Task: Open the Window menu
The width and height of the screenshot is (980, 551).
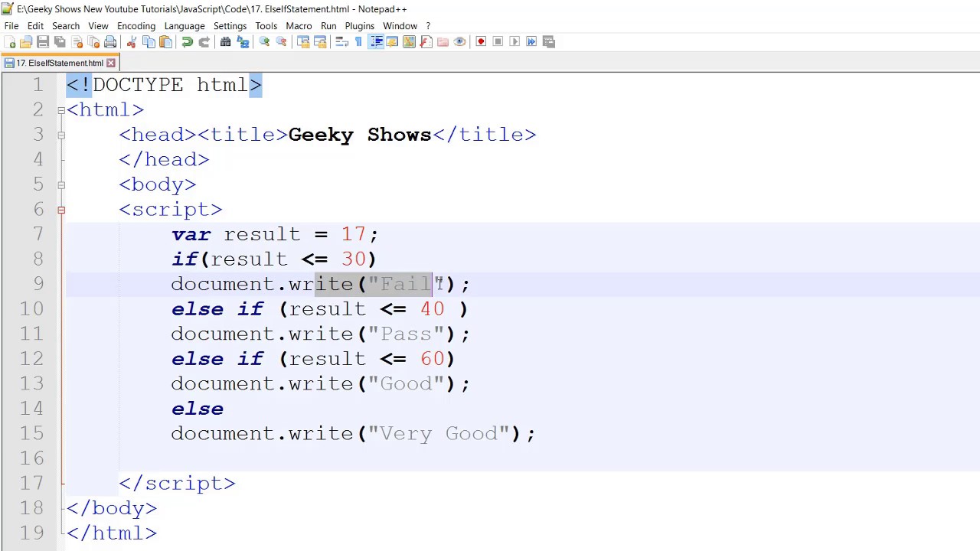Action: coord(400,25)
